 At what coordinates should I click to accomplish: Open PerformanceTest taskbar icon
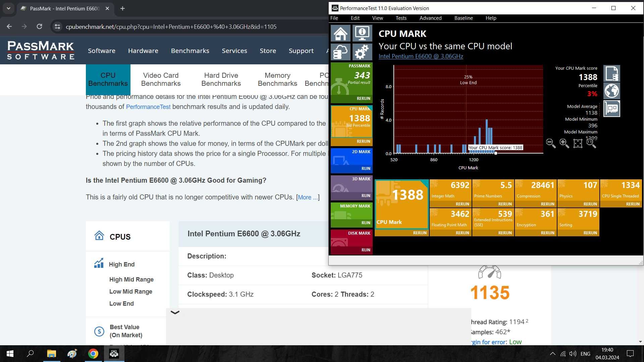pyautogui.click(x=114, y=354)
